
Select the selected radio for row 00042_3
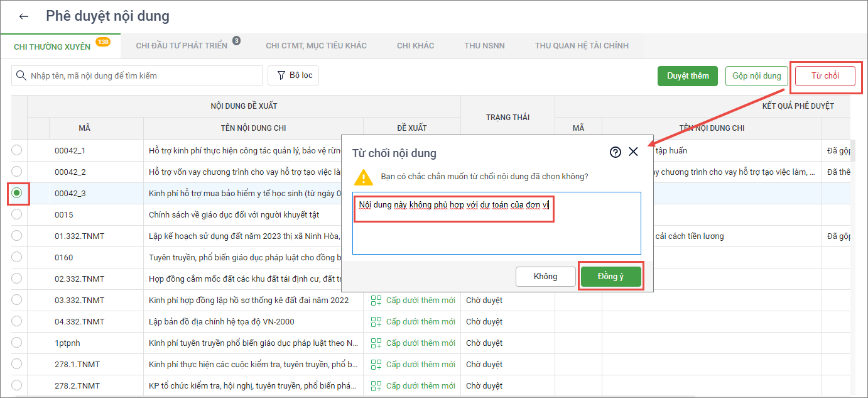17,193
